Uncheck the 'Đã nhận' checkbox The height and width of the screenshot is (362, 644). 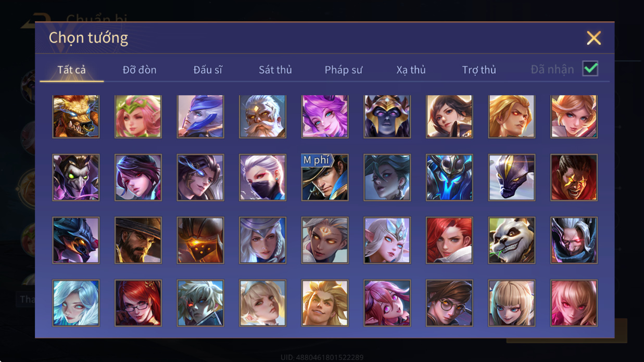click(x=590, y=69)
